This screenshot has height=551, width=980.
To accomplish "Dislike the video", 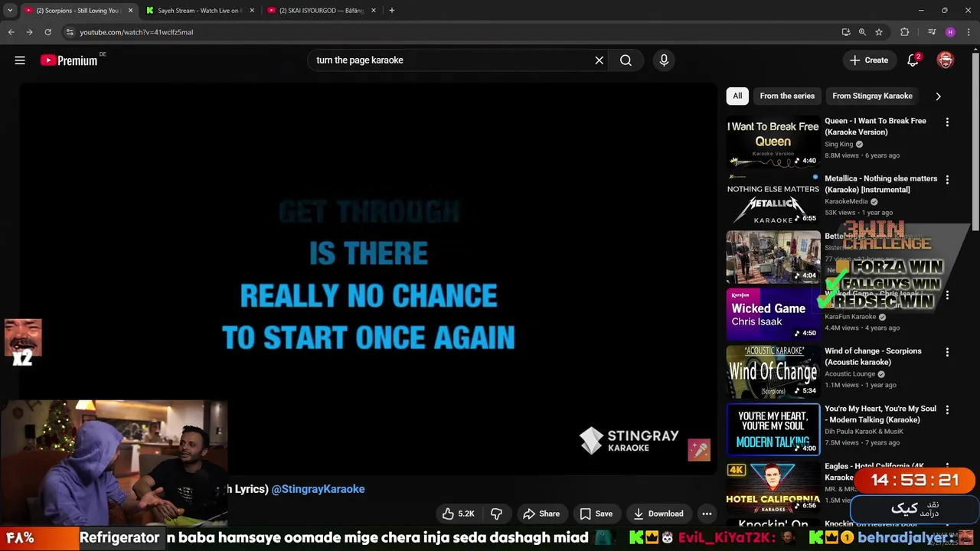I will pyautogui.click(x=496, y=514).
